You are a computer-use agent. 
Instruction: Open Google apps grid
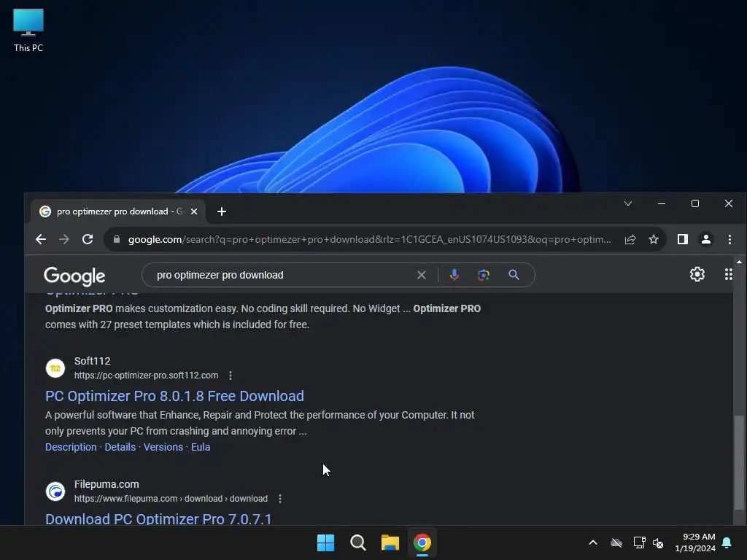point(729,274)
